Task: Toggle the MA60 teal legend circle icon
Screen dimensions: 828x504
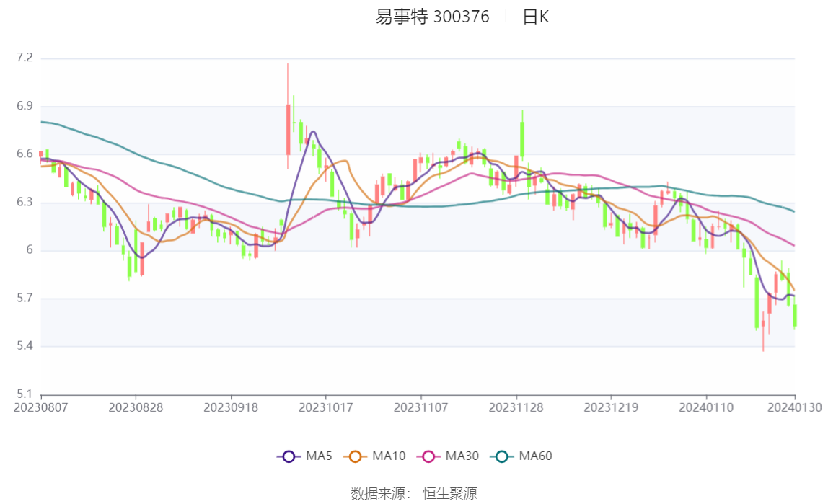Action: click(502, 456)
